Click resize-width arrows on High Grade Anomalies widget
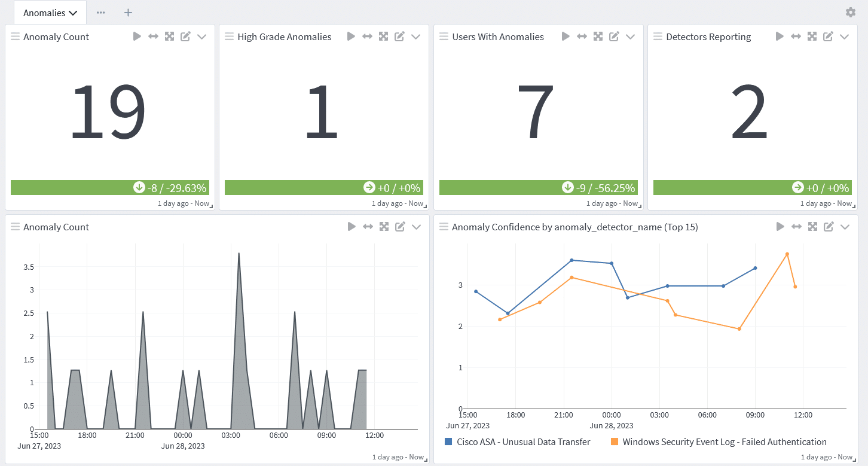This screenshot has height=466, width=868. (367, 36)
